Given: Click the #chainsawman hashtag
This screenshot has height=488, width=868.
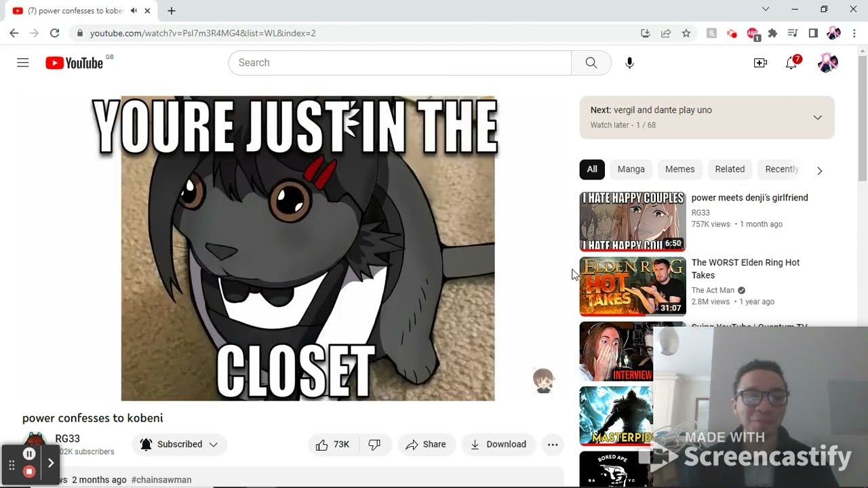Looking at the screenshot, I should click(161, 480).
